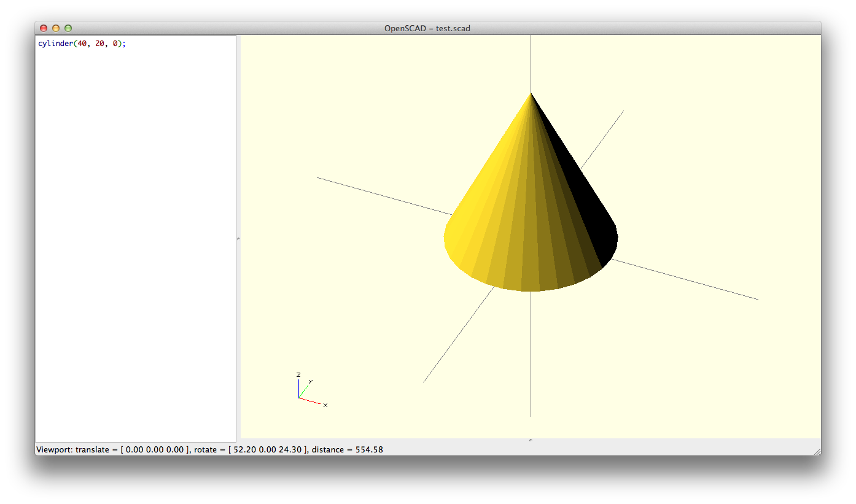Click the X axis label in orientation indicator
The height and width of the screenshot is (504, 856).
click(x=325, y=405)
